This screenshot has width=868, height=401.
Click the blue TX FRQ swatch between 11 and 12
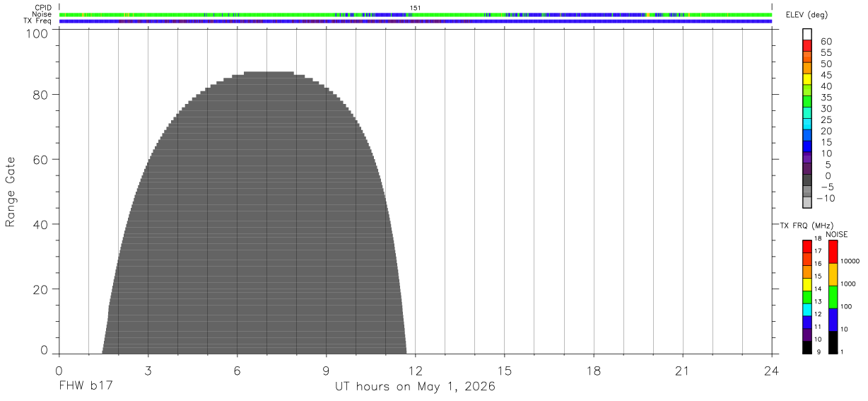(x=807, y=322)
